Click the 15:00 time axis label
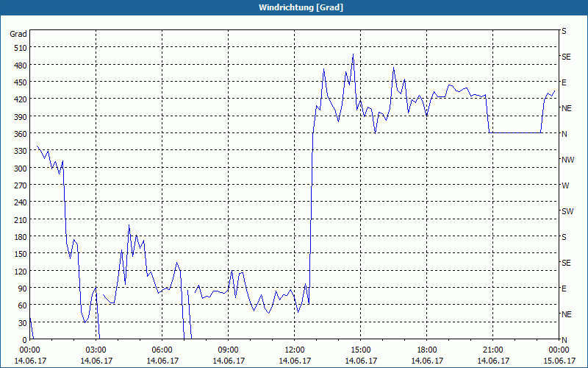Screen dimensions: 588x368 pos(361,350)
